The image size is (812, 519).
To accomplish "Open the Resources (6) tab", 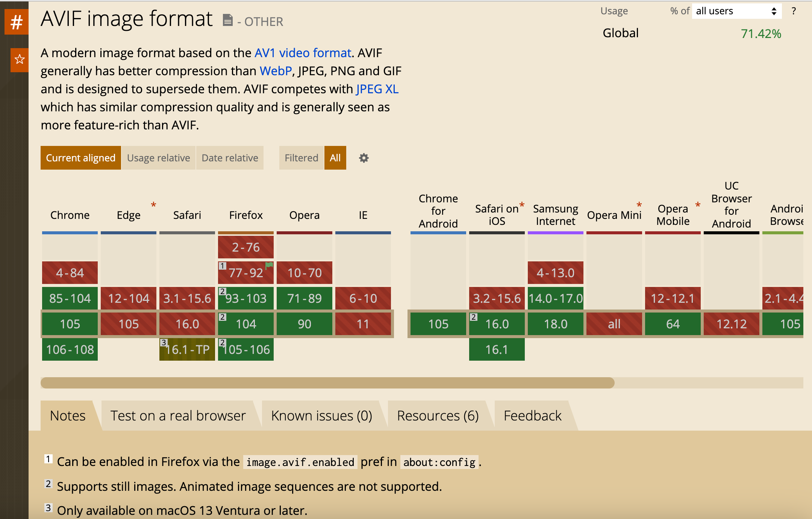I will [x=438, y=416].
